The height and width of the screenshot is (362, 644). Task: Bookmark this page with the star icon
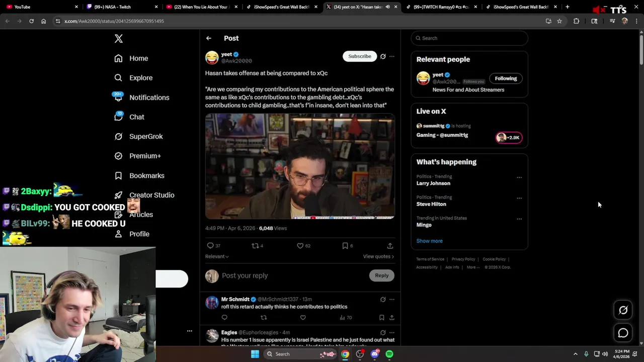click(x=559, y=21)
